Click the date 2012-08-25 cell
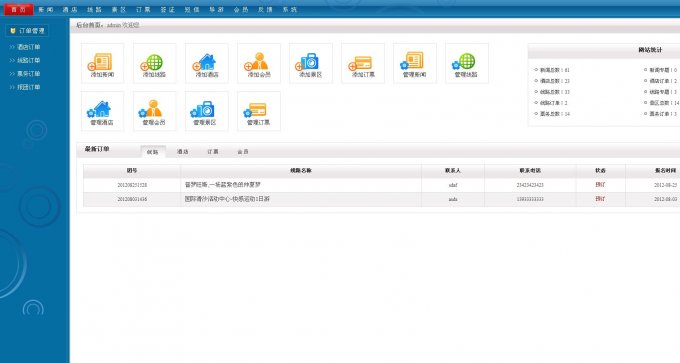The image size is (680, 363). (665, 185)
